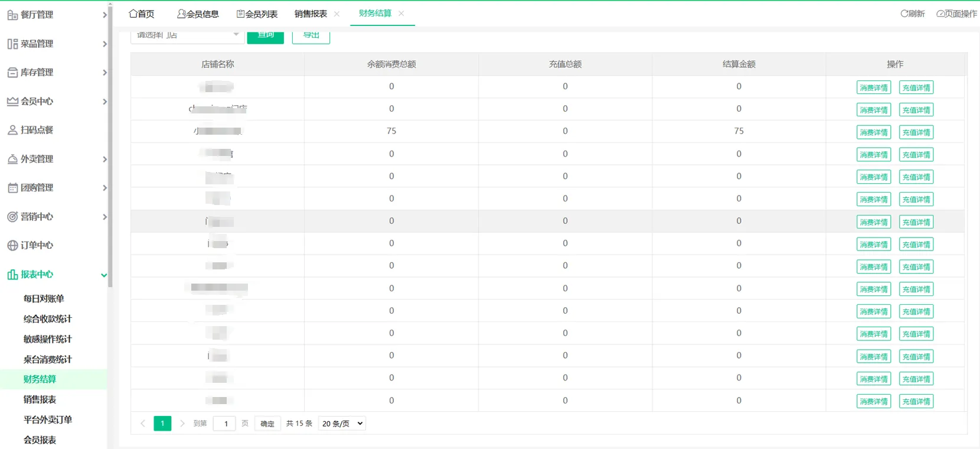This screenshot has height=449, width=980.
Task: Click the 营销中心 target icon
Action: pyautogui.click(x=12, y=217)
